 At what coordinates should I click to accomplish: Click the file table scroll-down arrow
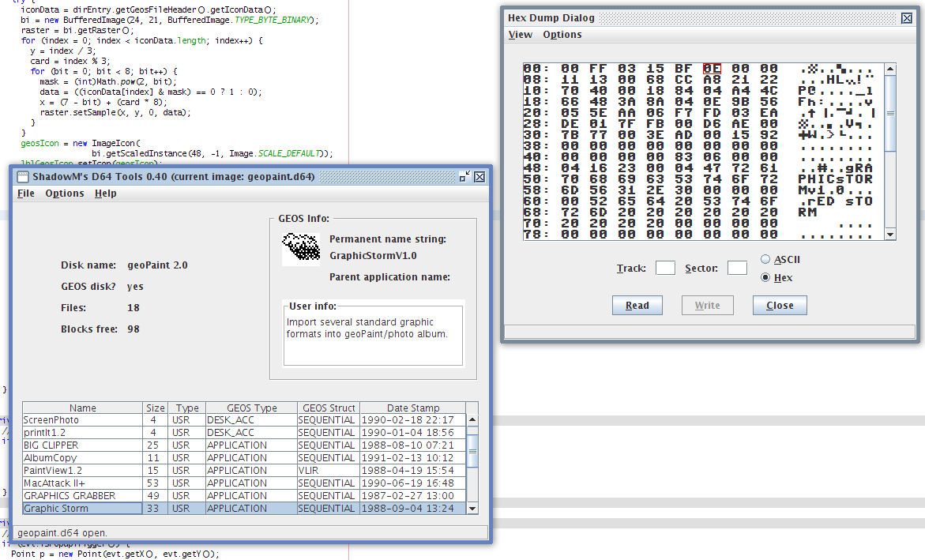(x=472, y=509)
